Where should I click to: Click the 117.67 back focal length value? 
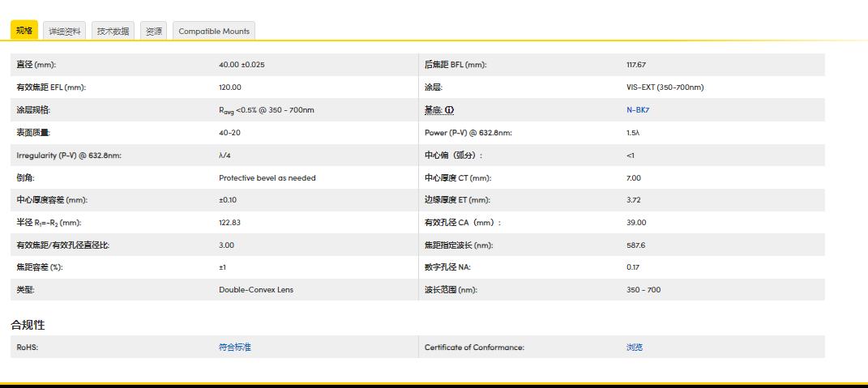636,65
